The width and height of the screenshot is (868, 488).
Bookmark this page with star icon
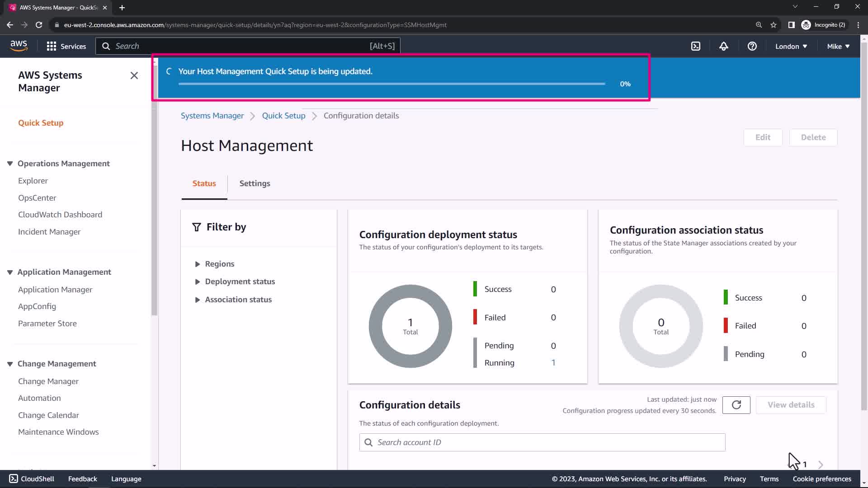point(774,25)
